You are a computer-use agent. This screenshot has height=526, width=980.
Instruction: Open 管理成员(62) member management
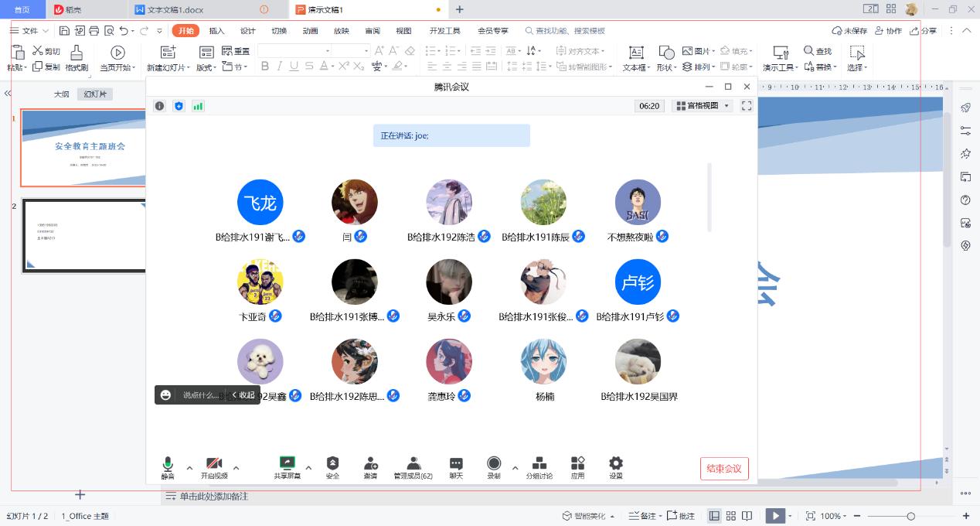pos(413,463)
